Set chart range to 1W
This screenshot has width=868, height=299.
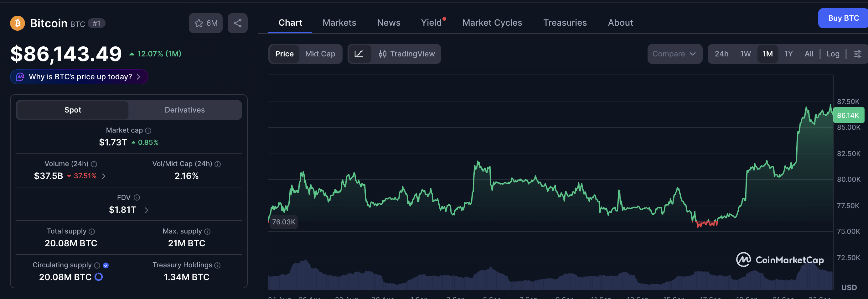[x=745, y=54]
